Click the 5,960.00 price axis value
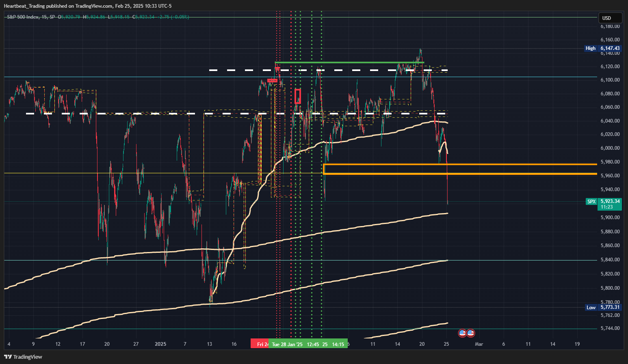This screenshot has width=628, height=364. 610,176
